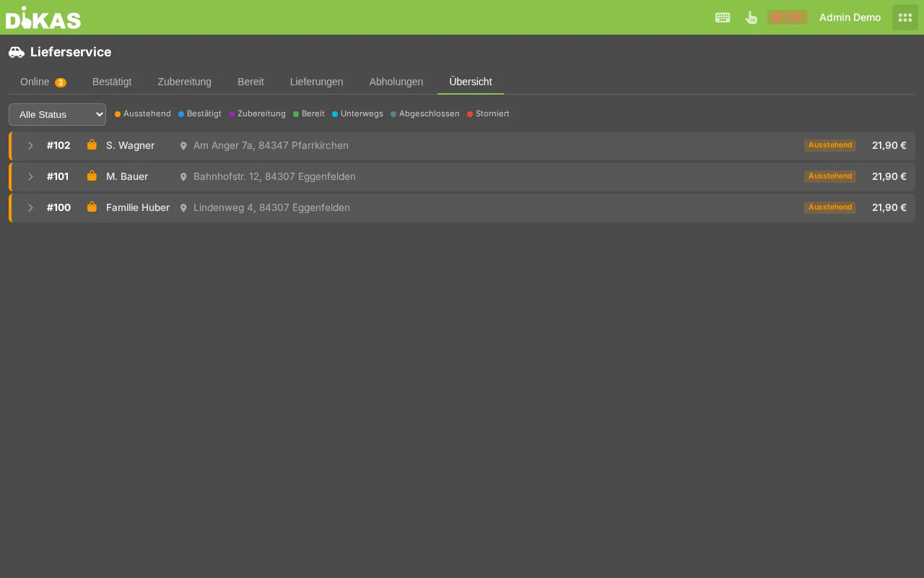Click the bag icon for M. Bauer

92,176
